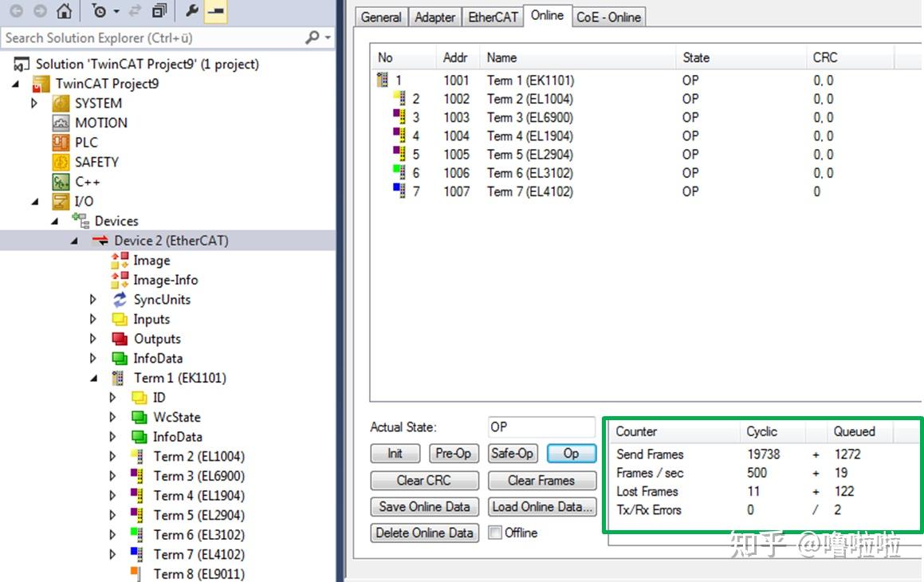
Task: Collapse Device 2 (EtherCAT) node
Action: 73,241
